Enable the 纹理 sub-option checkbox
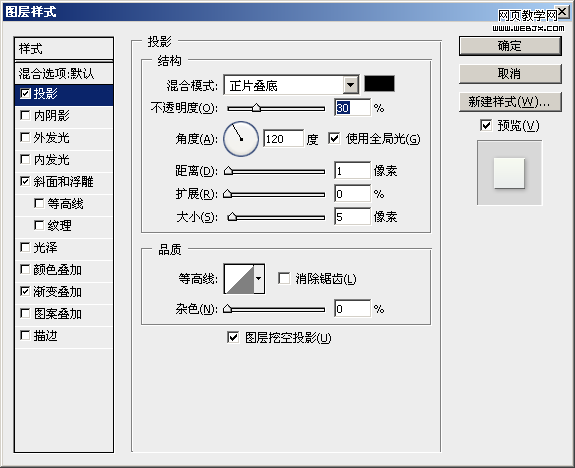Image resolution: width=575 pixels, height=468 pixels. pos(39,225)
